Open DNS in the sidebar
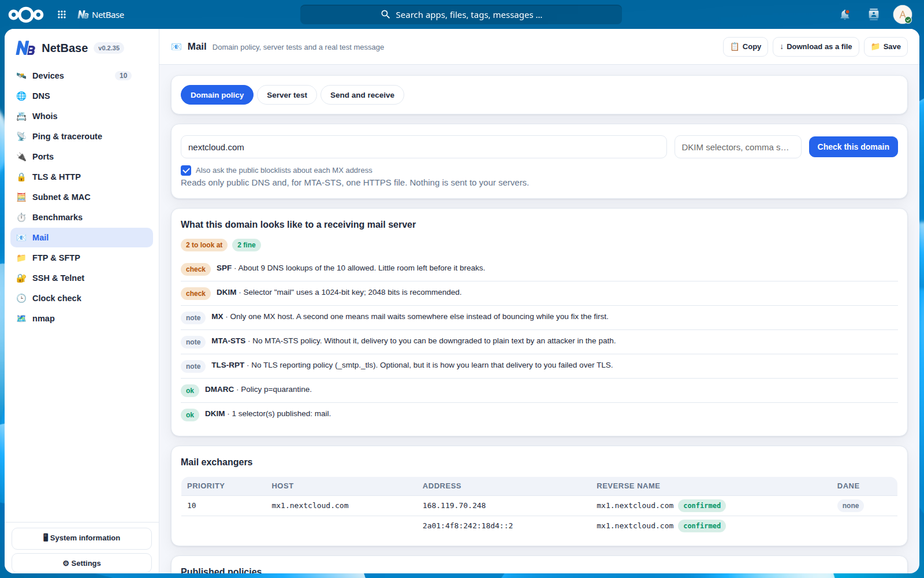The image size is (924, 578). pos(81,96)
